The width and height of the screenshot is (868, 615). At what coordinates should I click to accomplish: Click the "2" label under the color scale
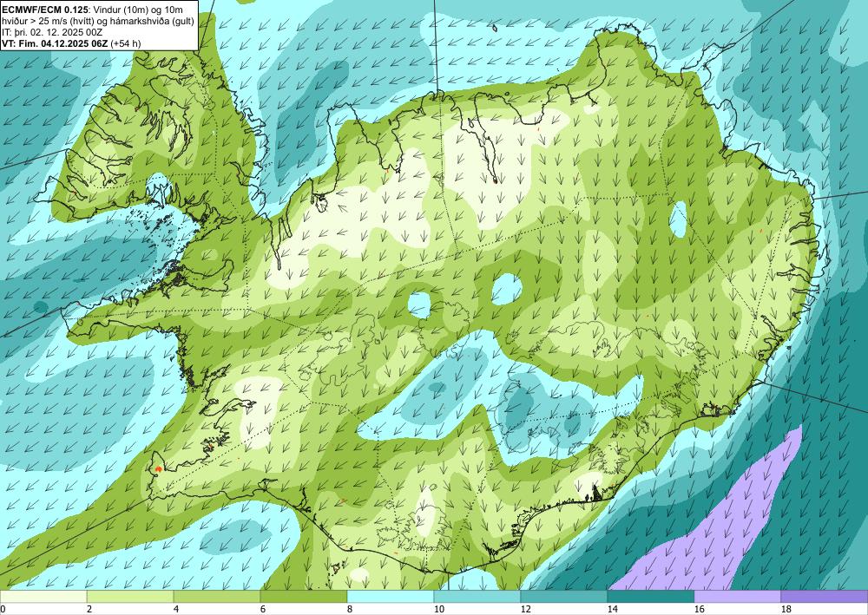point(89,609)
